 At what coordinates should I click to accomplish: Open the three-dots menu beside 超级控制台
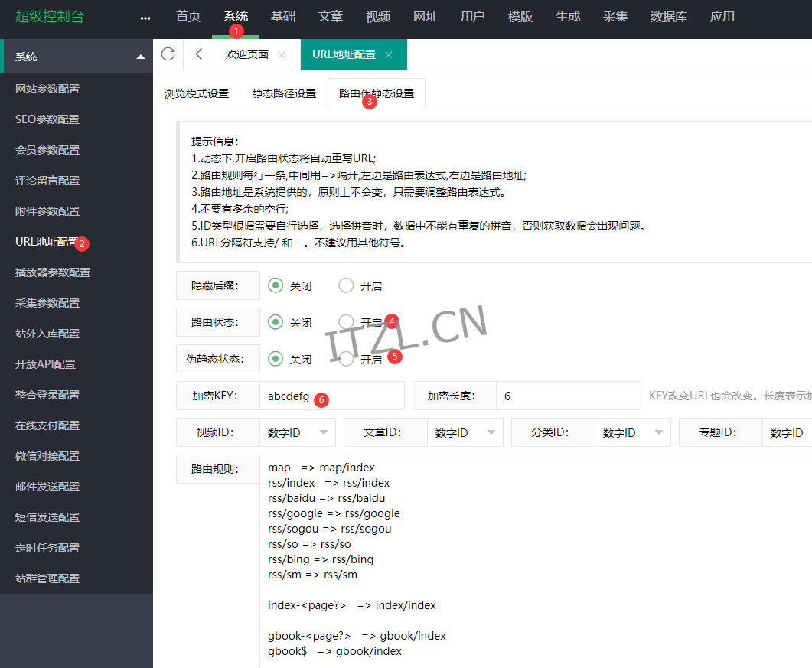(145, 18)
